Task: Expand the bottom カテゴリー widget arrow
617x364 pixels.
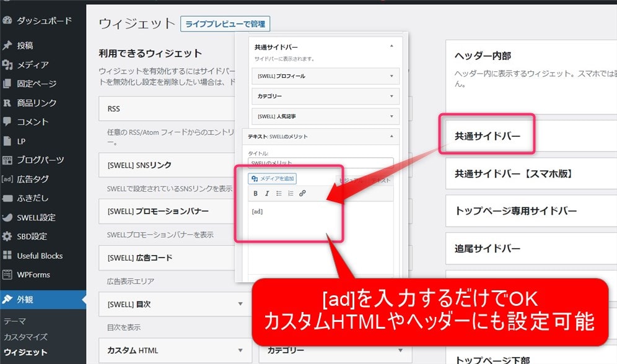Action: click(400, 350)
